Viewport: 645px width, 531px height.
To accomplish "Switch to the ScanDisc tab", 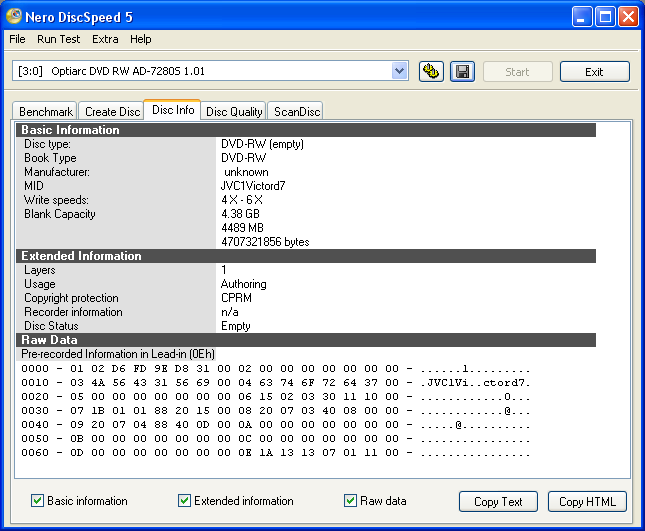I will click(x=296, y=111).
